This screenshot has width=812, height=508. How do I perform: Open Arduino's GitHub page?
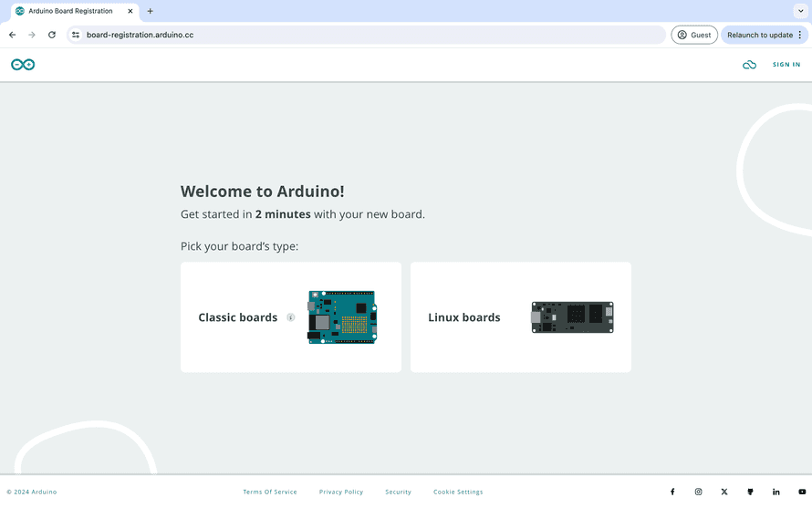coord(751,492)
